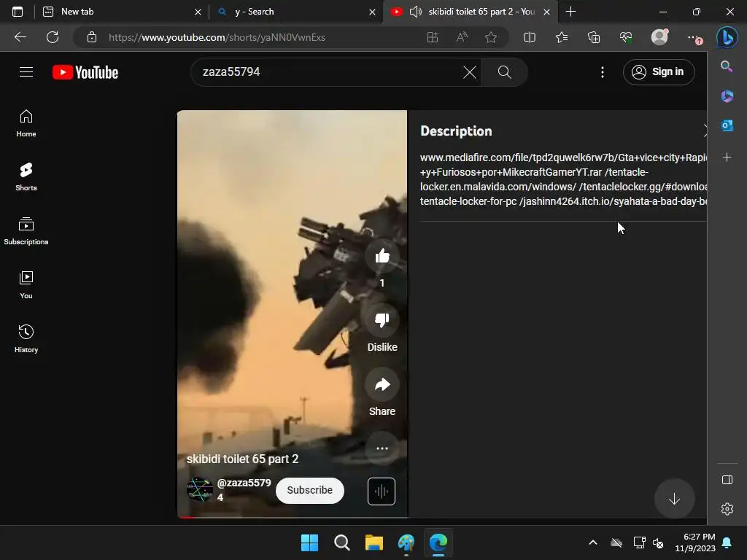Open more actions on the short
Image resolution: width=747 pixels, height=560 pixels.
(382, 448)
